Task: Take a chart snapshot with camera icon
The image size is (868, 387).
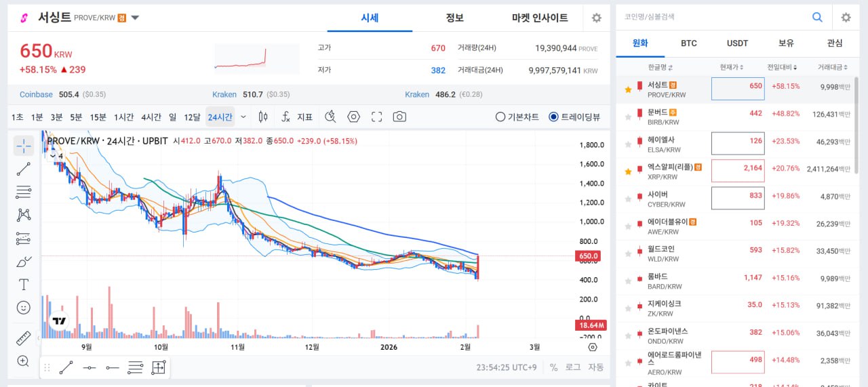Action: [399, 117]
